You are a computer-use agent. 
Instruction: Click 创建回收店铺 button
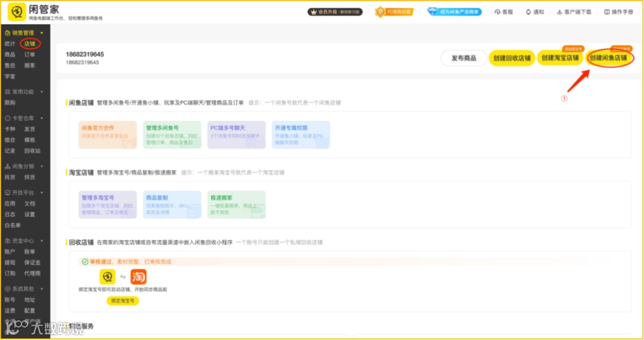pyautogui.click(x=512, y=58)
